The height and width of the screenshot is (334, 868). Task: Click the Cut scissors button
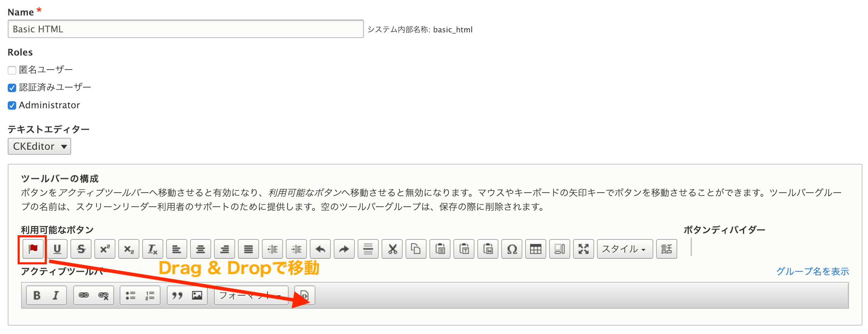pos(392,249)
